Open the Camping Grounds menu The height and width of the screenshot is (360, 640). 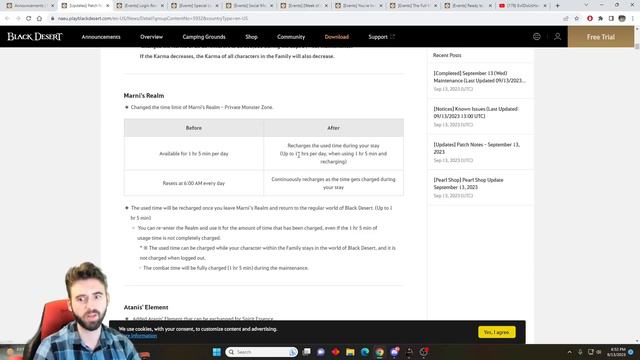point(204,37)
